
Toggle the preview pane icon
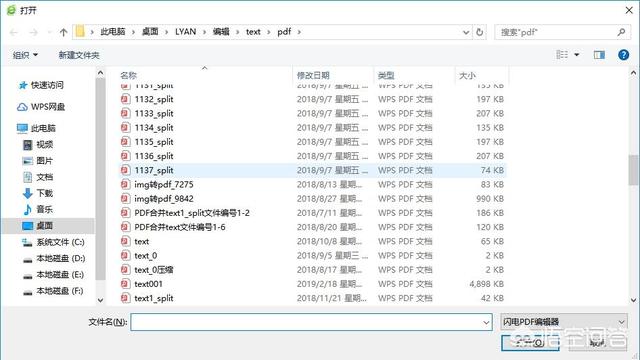coord(599,55)
